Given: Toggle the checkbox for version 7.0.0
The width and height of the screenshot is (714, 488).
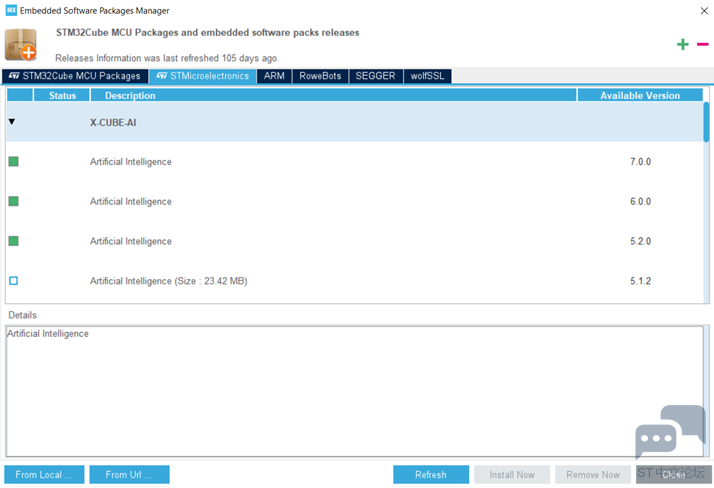Looking at the screenshot, I should click(x=14, y=162).
